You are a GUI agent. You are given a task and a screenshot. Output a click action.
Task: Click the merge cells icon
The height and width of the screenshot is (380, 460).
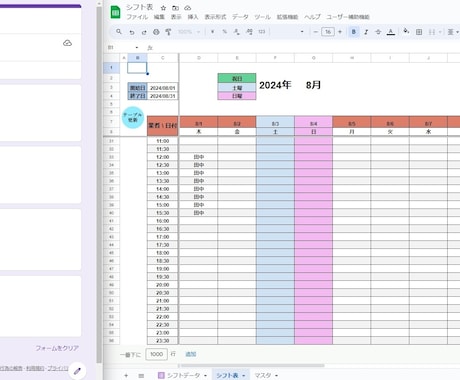432,32
